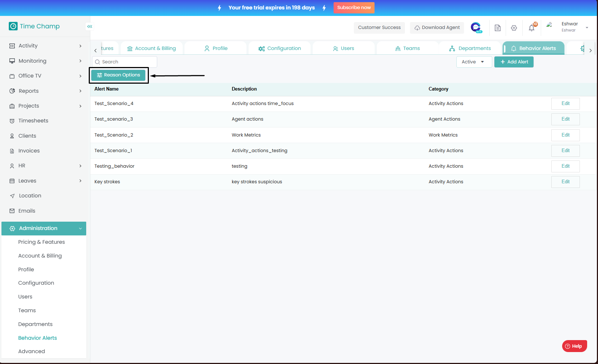Edit the Key strokes alert

click(565, 182)
